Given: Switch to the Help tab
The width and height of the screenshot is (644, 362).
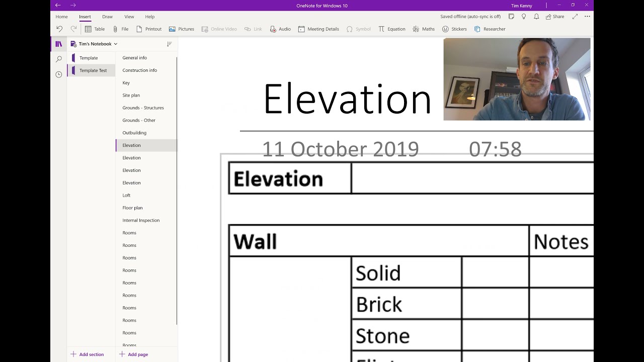Looking at the screenshot, I should tap(150, 17).
